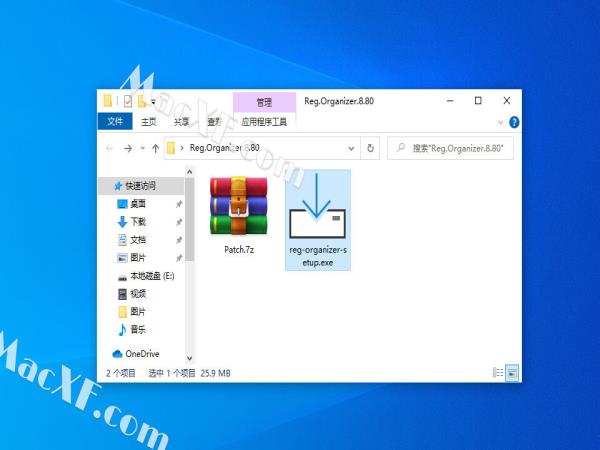Click the 下载 blue arrow icon
Screen dimensions: 600x450
coord(122,222)
